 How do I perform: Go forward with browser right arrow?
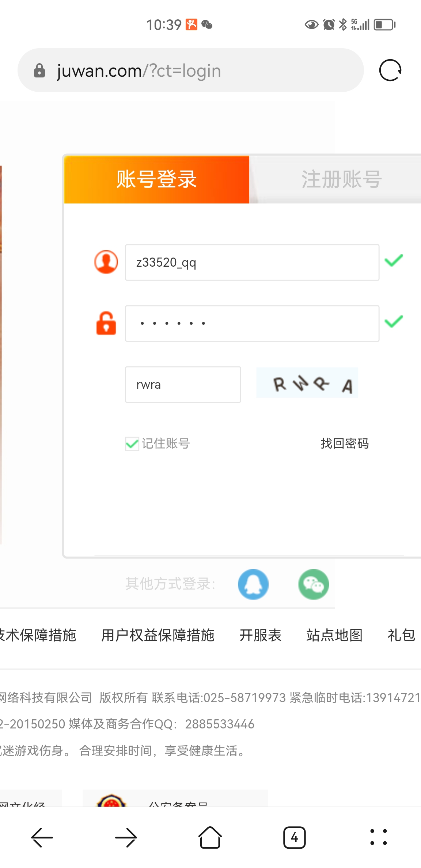pos(126,837)
